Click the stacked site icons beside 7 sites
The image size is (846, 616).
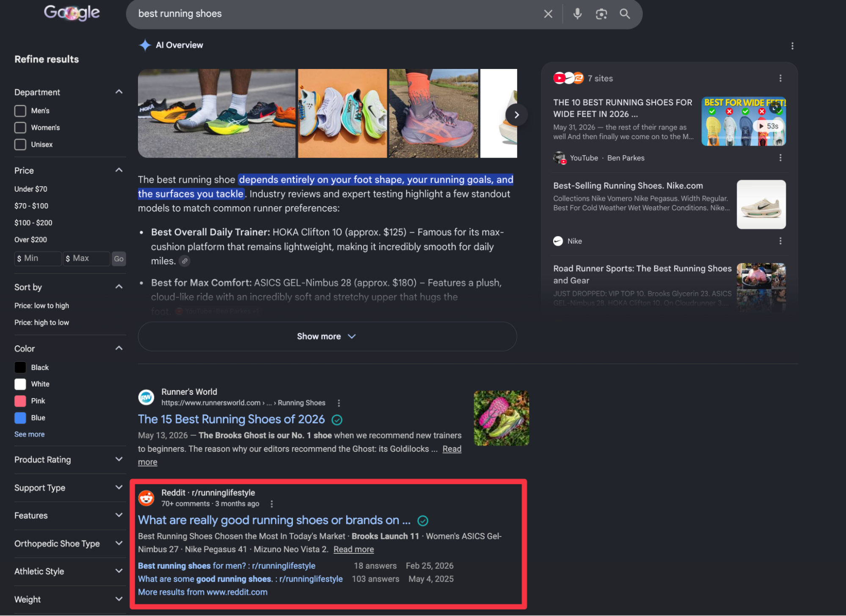[x=568, y=78]
